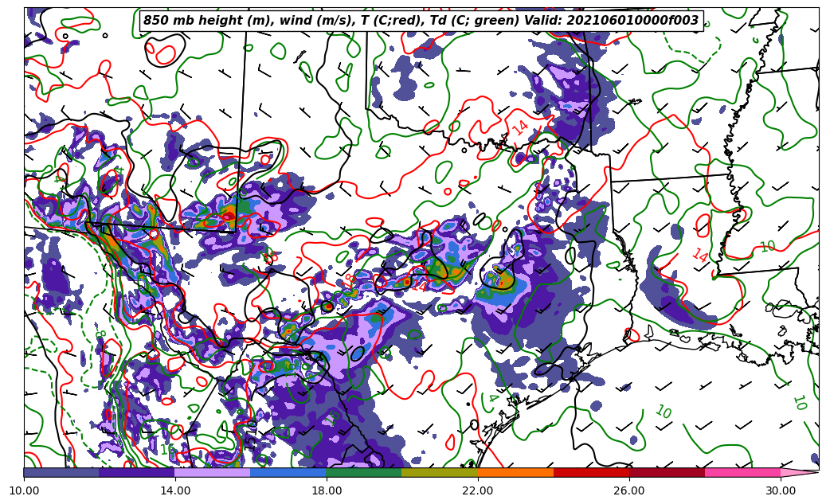Pick the green 18–20 colorbar segment

coord(364,472)
